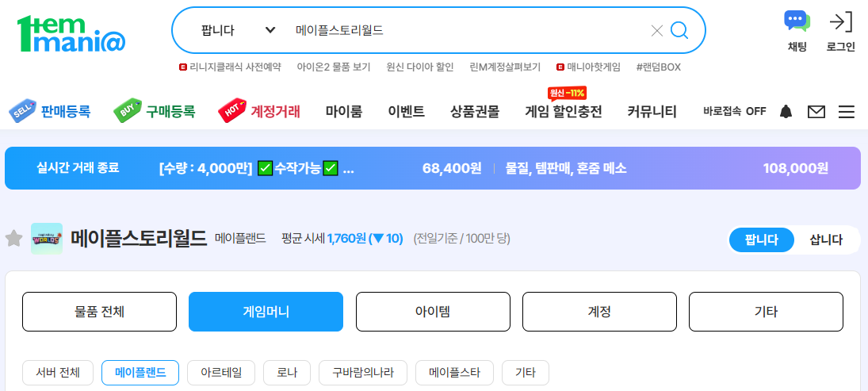Select the 기타 category tab

point(767,312)
